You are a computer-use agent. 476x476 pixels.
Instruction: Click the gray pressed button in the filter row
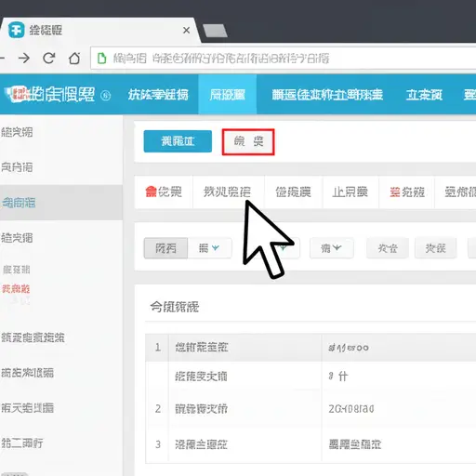[x=165, y=248]
